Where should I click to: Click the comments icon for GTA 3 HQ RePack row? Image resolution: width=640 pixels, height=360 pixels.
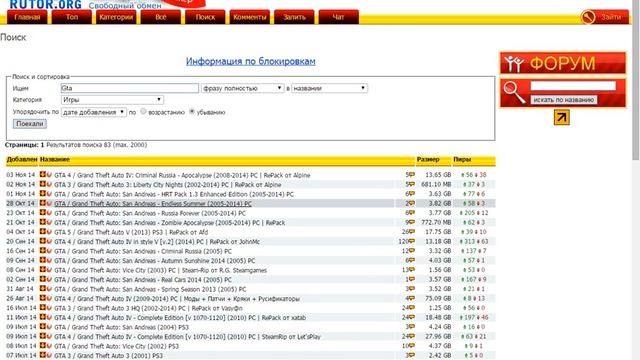(x=412, y=308)
